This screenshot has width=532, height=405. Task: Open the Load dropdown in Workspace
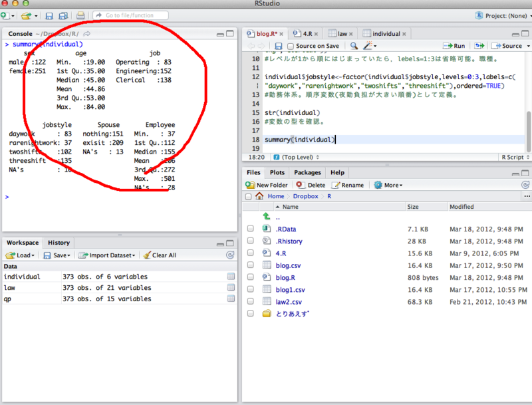tap(21, 255)
